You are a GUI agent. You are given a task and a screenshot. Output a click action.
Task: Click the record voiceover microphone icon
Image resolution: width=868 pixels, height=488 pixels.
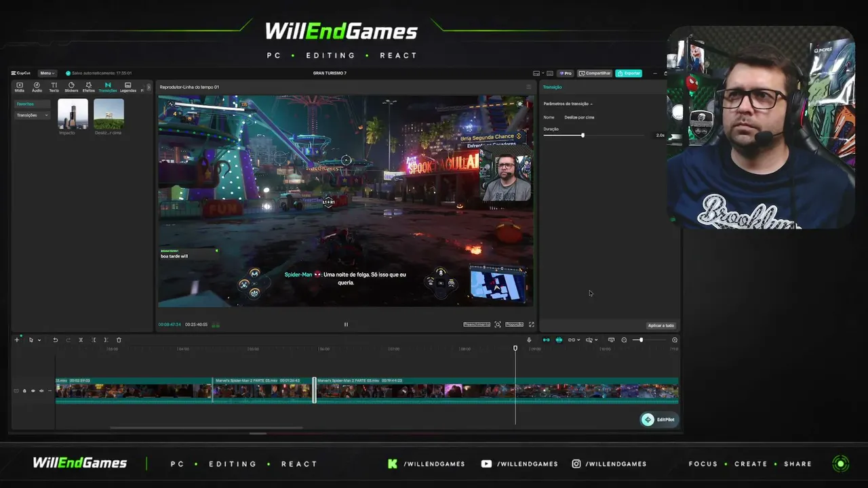[x=529, y=340]
